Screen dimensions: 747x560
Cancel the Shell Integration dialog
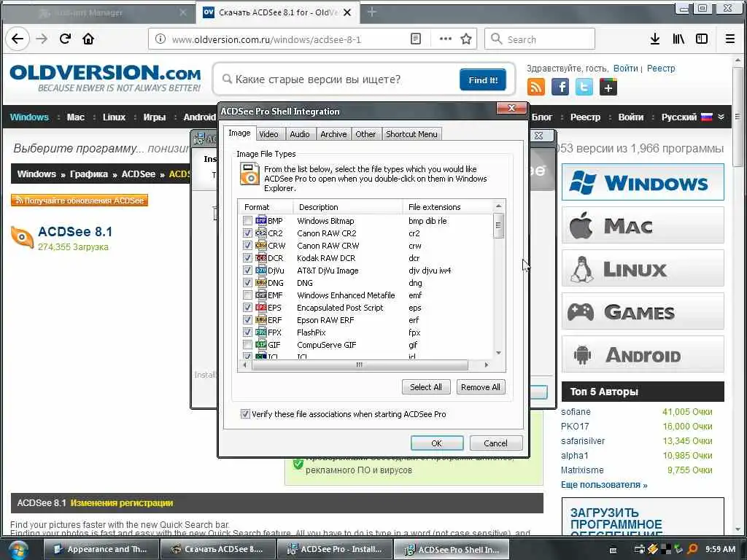pyautogui.click(x=495, y=443)
